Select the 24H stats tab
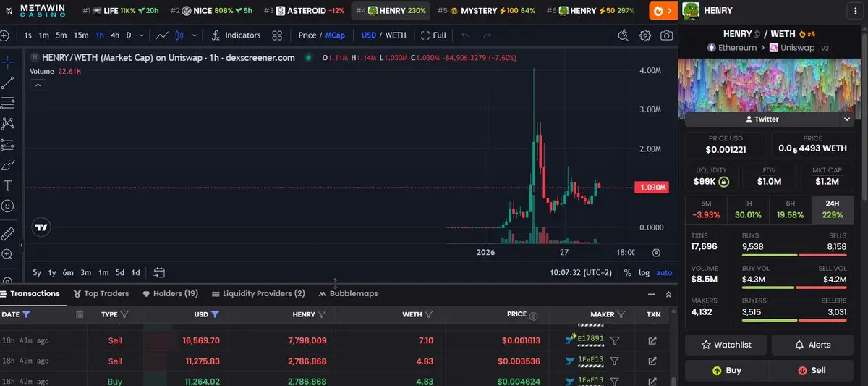The width and height of the screenshot is (868, 386). (833, 209)
